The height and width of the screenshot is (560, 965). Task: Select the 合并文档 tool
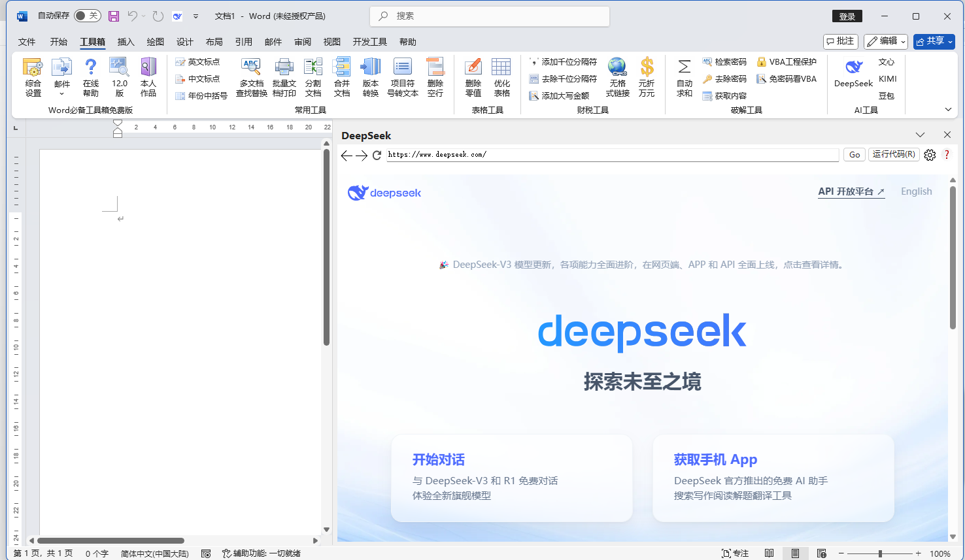(342, 77)
